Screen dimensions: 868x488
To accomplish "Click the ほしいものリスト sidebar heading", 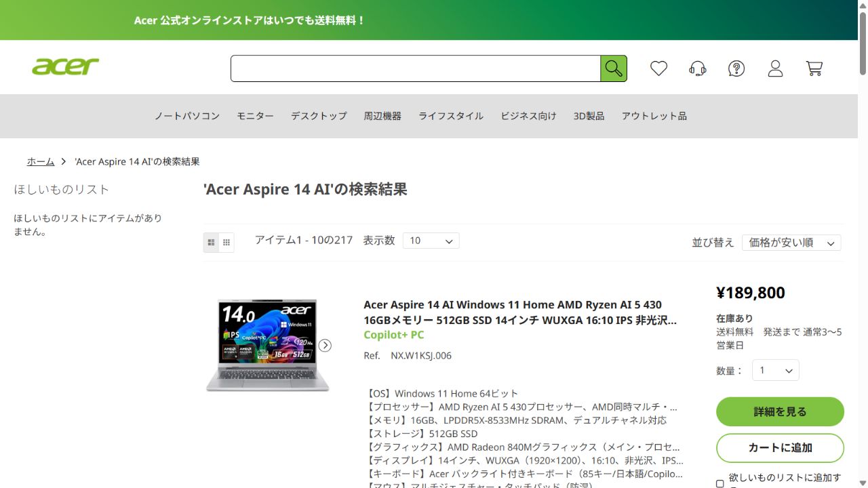I will 62,190.
